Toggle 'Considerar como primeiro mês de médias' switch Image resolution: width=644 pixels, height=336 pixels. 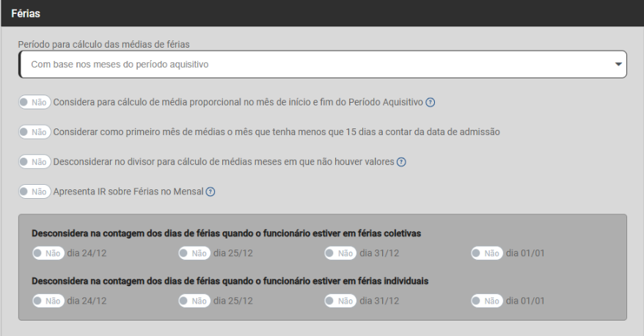[34, 132]
